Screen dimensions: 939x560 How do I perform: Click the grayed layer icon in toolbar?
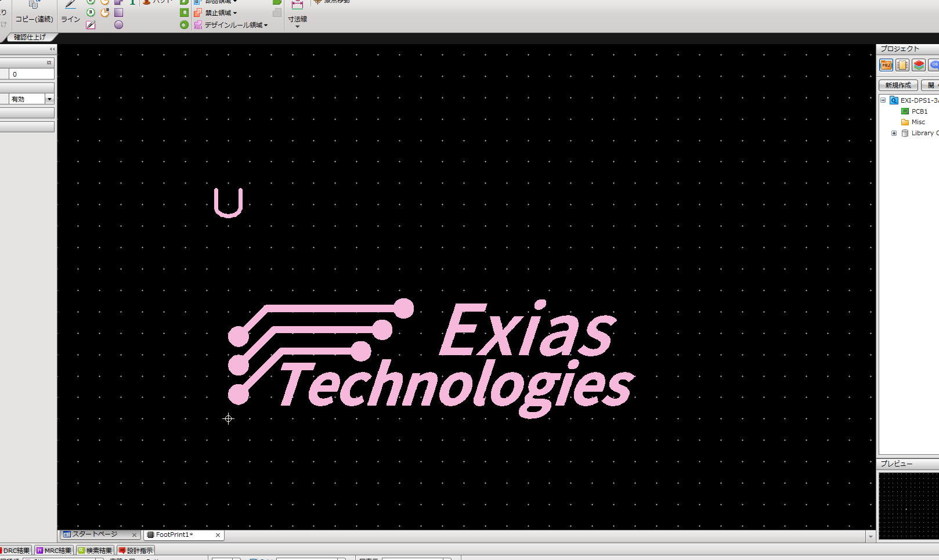[277, 12]
